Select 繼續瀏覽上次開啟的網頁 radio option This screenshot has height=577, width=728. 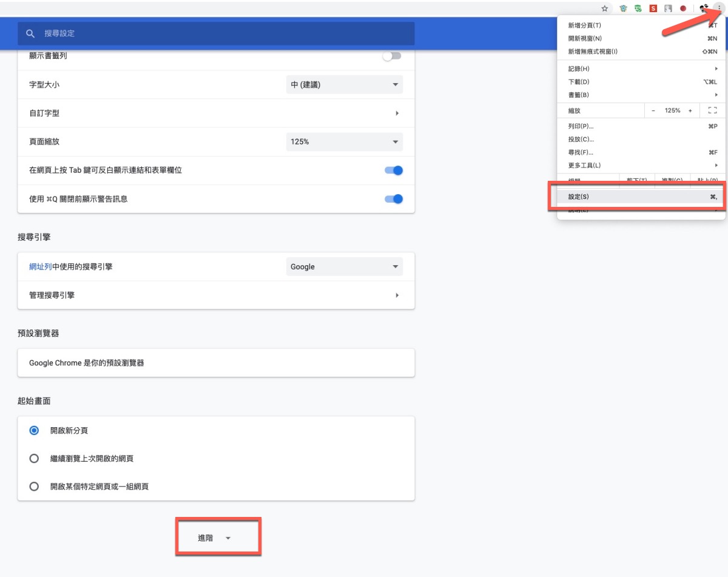point(34,458)
